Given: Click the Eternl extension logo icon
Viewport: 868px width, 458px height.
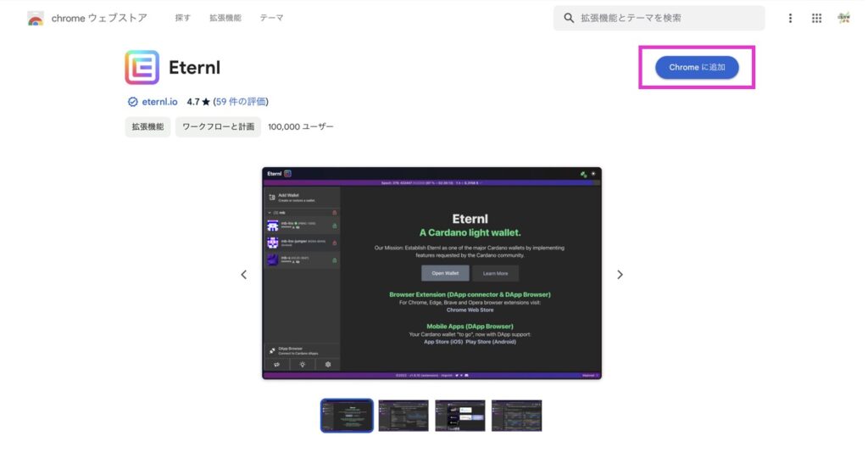Looking at the screenshot, I should [142, 68].
